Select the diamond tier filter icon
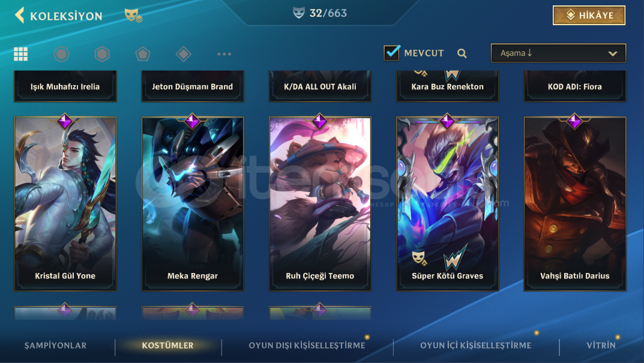Viewport: 644px width, 363px height. [x=183, y=54]
